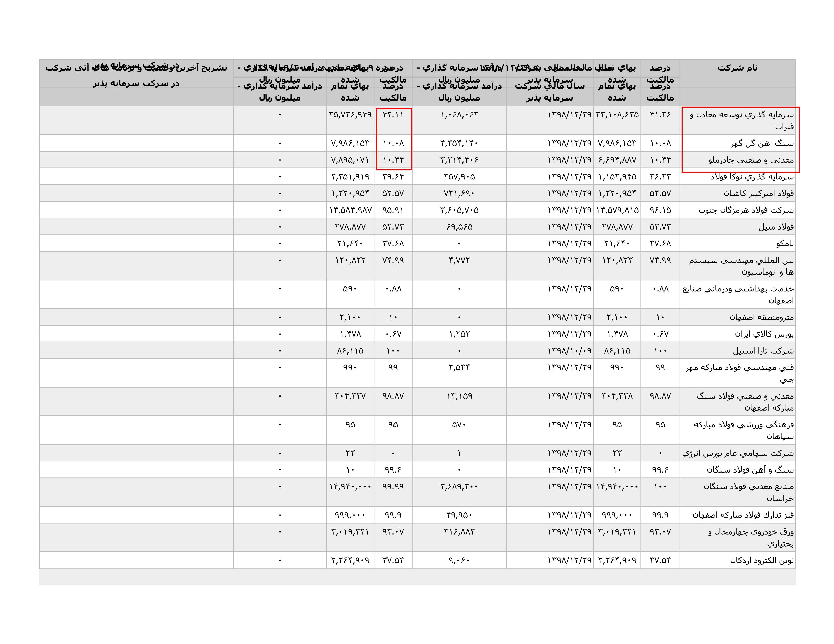Select فرهنگي ورزشي فولاد مباركه سپاهان

coord(744,430)
